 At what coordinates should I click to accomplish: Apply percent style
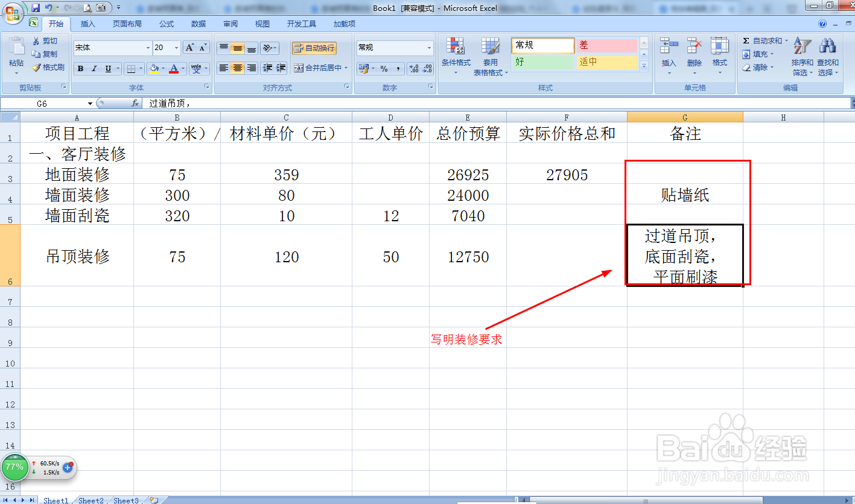click(384, 69)
